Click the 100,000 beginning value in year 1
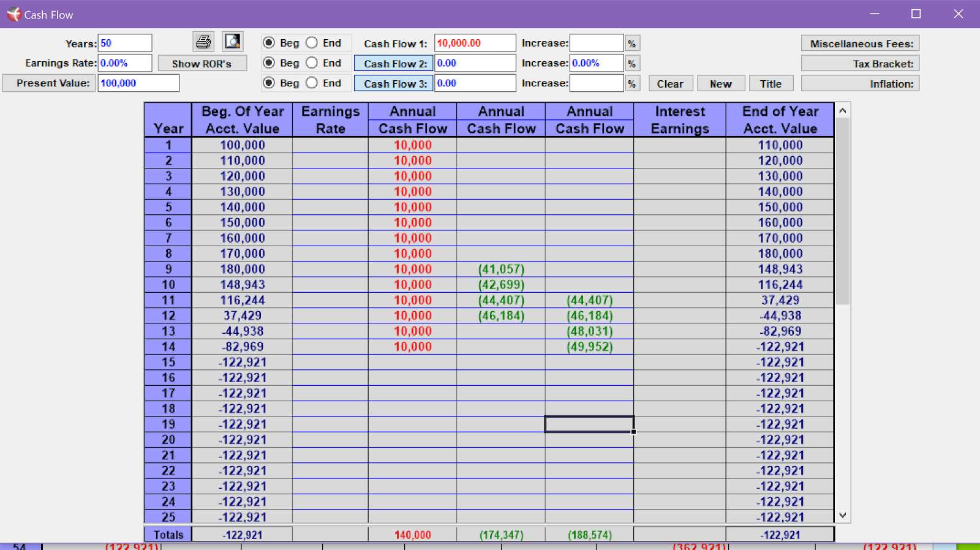The image size is (980, 550). pos(243,145)
